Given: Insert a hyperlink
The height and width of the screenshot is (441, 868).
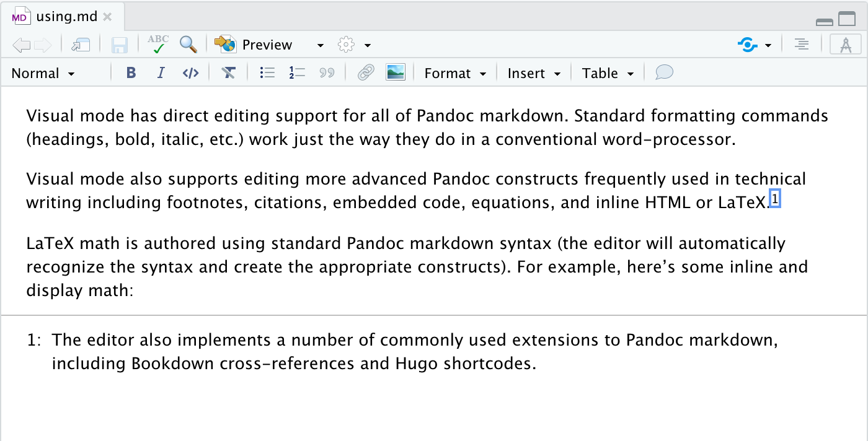Looking at the screenshot, I should (366, 73).
